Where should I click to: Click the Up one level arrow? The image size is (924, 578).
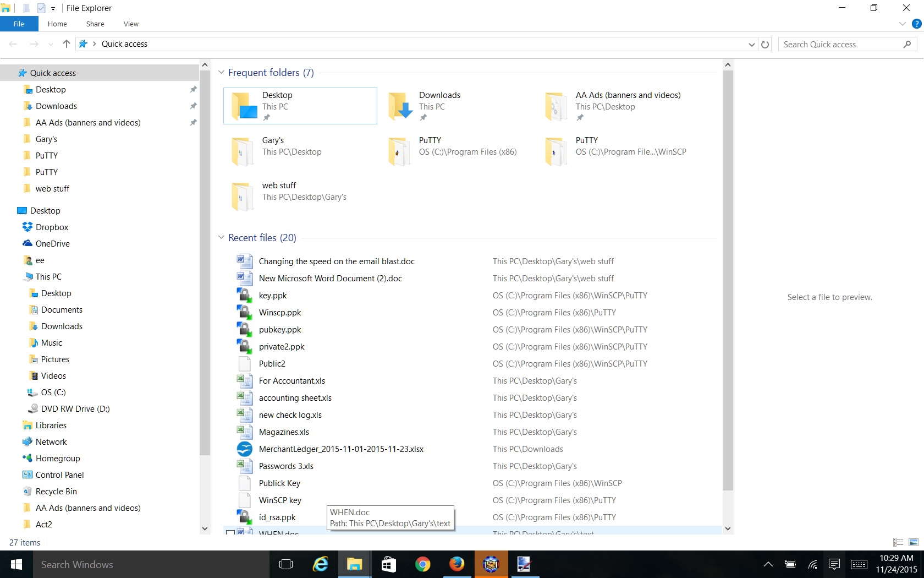point(67,44)
